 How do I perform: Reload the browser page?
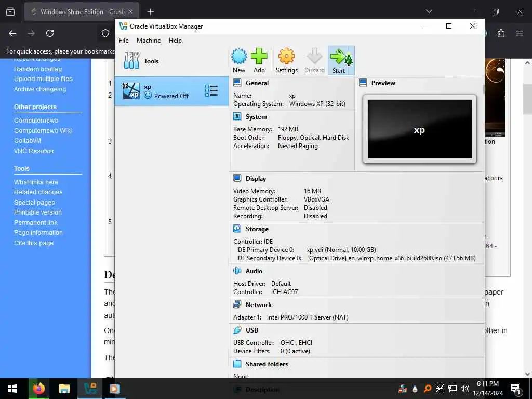50,33
